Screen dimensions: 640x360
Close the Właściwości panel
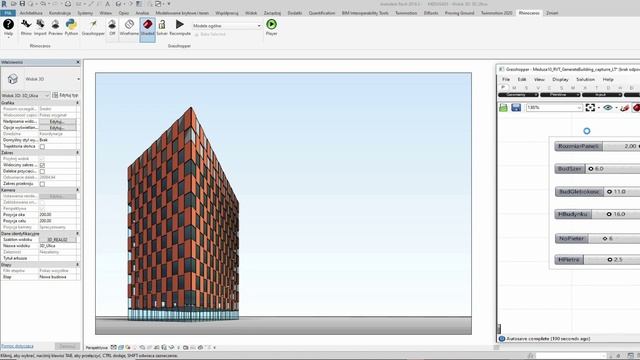pos(78,62)
